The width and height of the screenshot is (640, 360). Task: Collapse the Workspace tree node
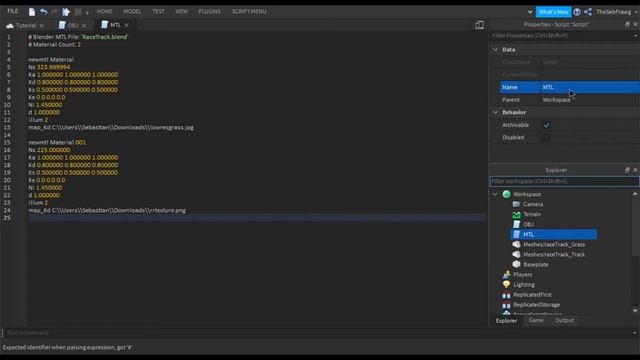[x=495, y=194]
